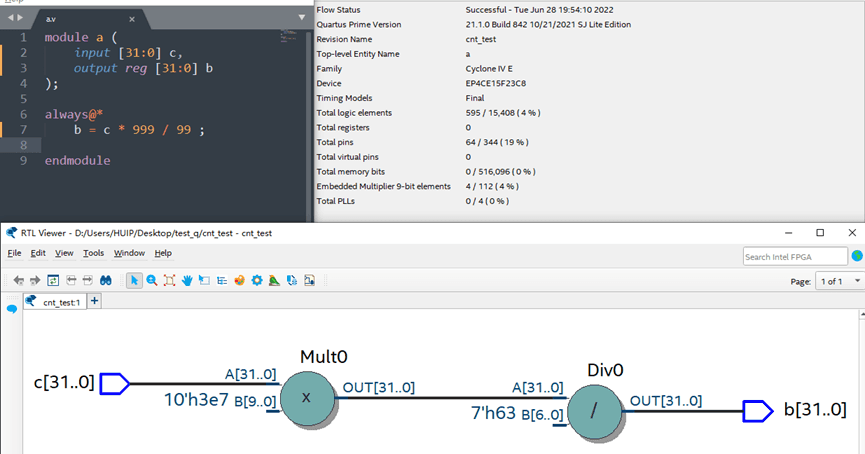Click the Fit in window icon
This screenshot has height=454, width=865.
(169, 281)
